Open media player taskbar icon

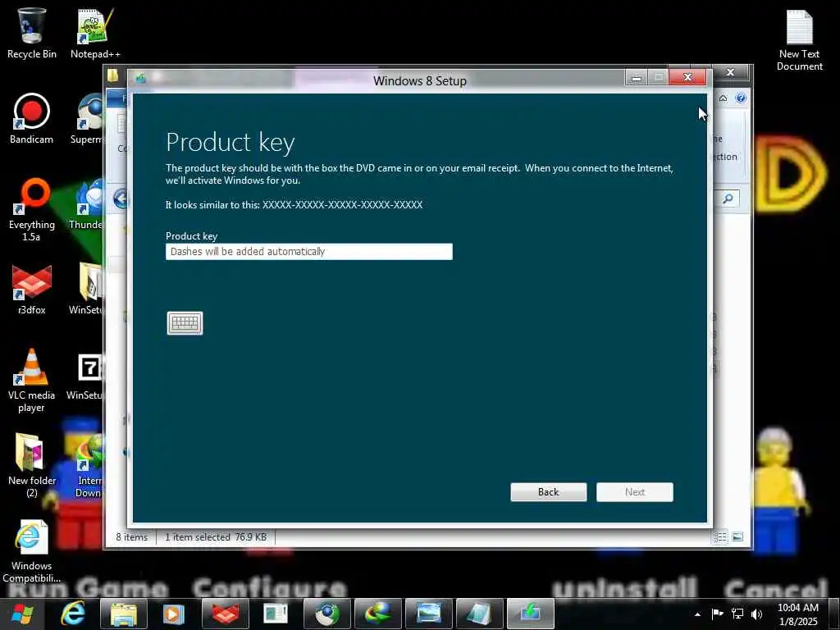point(174,614)
